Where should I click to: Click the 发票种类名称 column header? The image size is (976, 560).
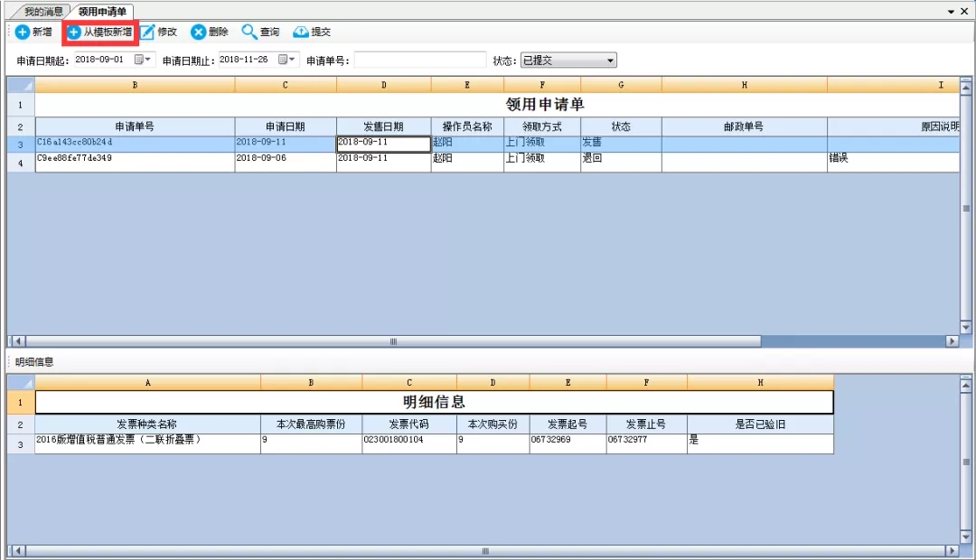[x=146, y=425]
